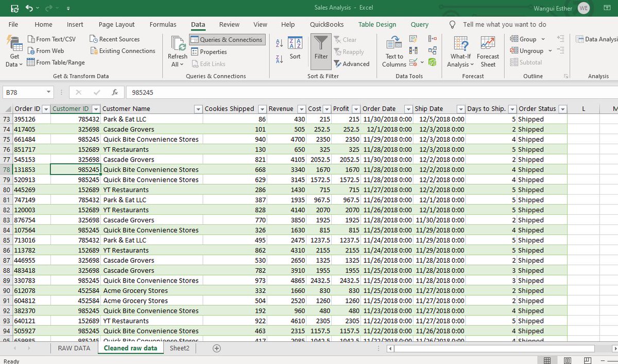The height and width of the screenshot is (364, 618).
Task: Toggle the Filter button off
Action: click(x=321, y=52)
